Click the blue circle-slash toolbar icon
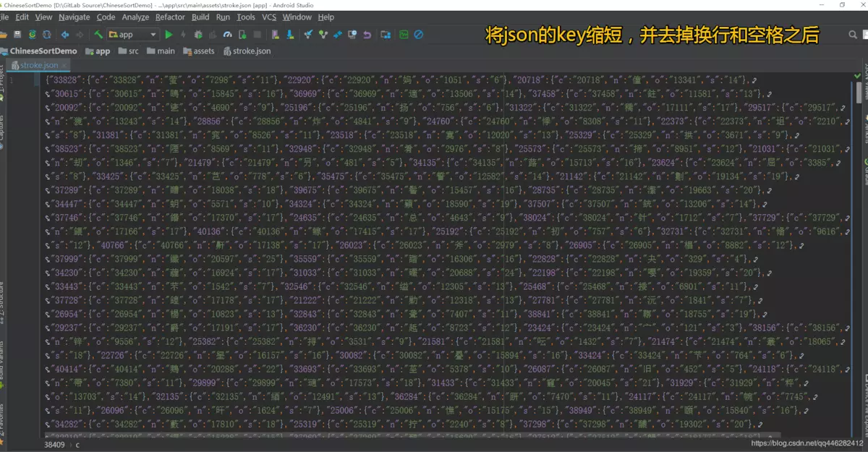The image size is (868, 452). coord(418,34)
